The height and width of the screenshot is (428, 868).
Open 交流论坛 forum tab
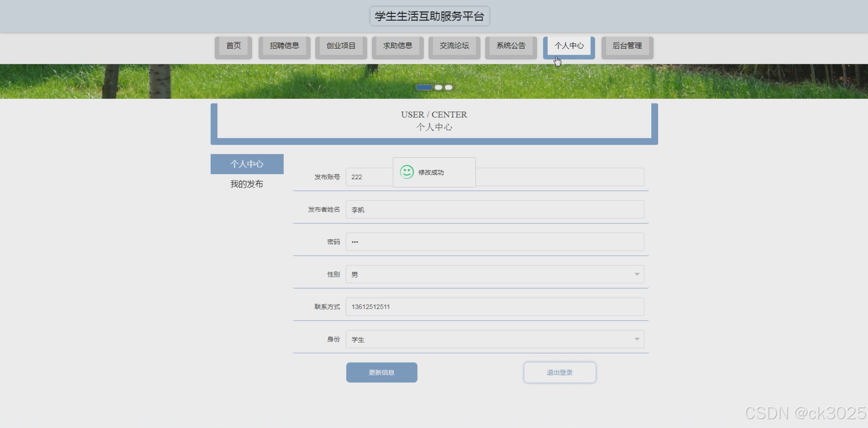[x=454, y=46]
